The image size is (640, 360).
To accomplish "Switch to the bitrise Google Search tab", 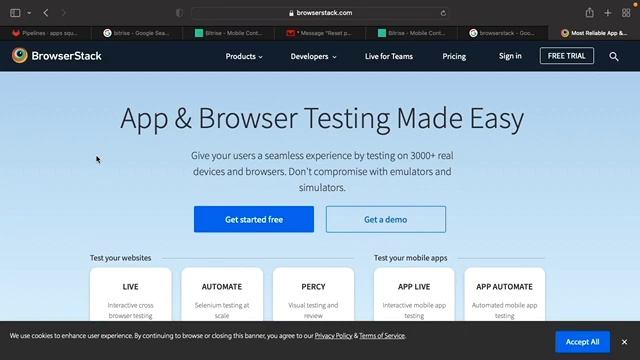I will click(137, 33).
